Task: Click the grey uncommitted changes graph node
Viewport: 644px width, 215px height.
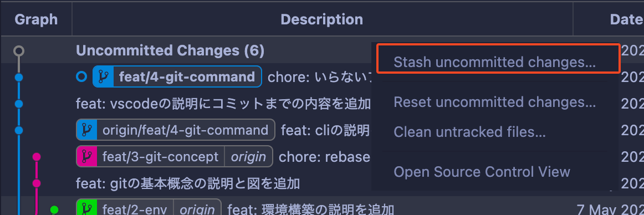Action: [x=18, y=51]
